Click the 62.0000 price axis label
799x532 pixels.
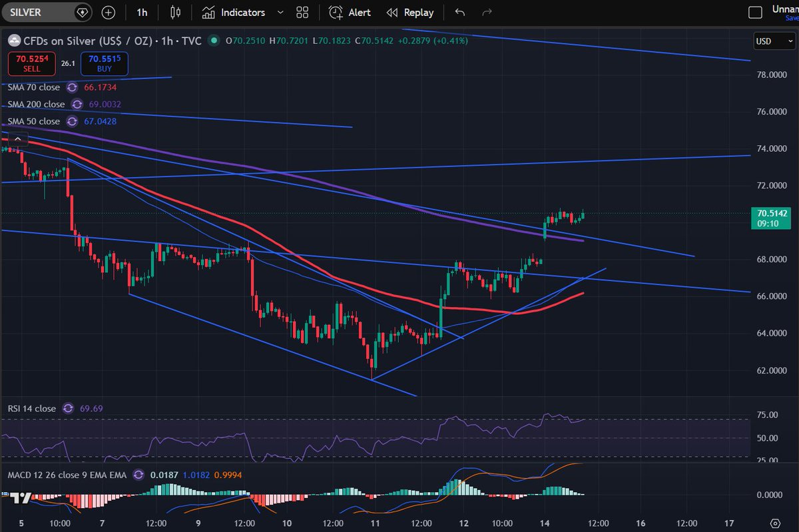(772, 370)
